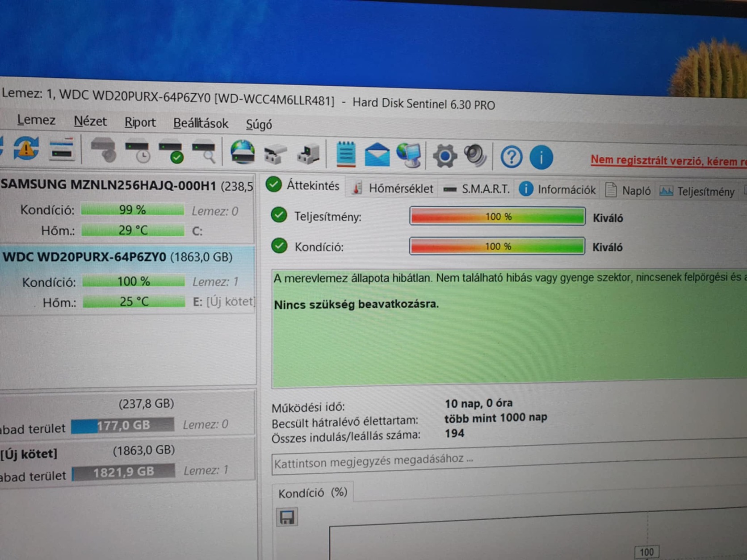Click the computer with drives toolbar icon

click(308, 154)
